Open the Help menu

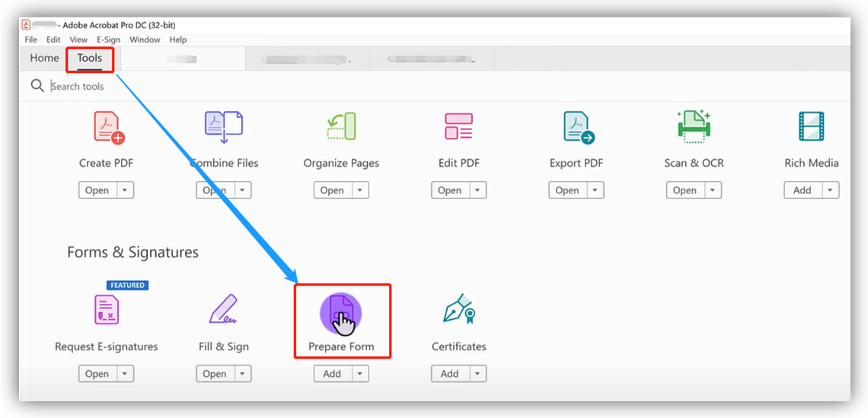178,40
